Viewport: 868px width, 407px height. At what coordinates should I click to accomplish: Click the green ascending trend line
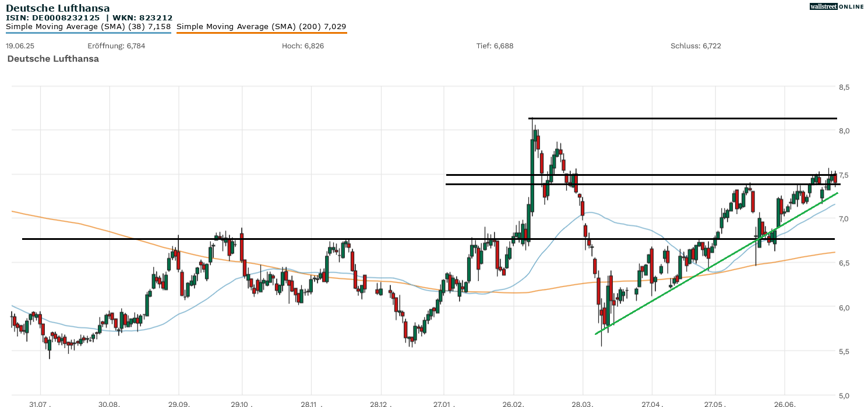pos(717,263)
